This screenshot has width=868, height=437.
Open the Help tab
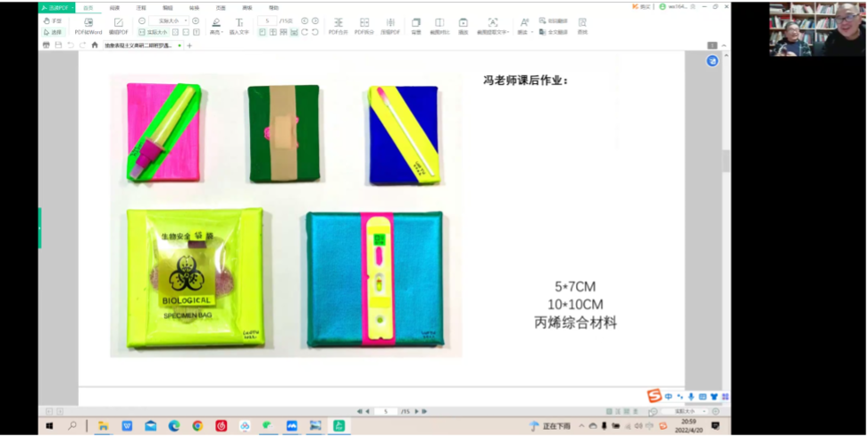(273, 8)
